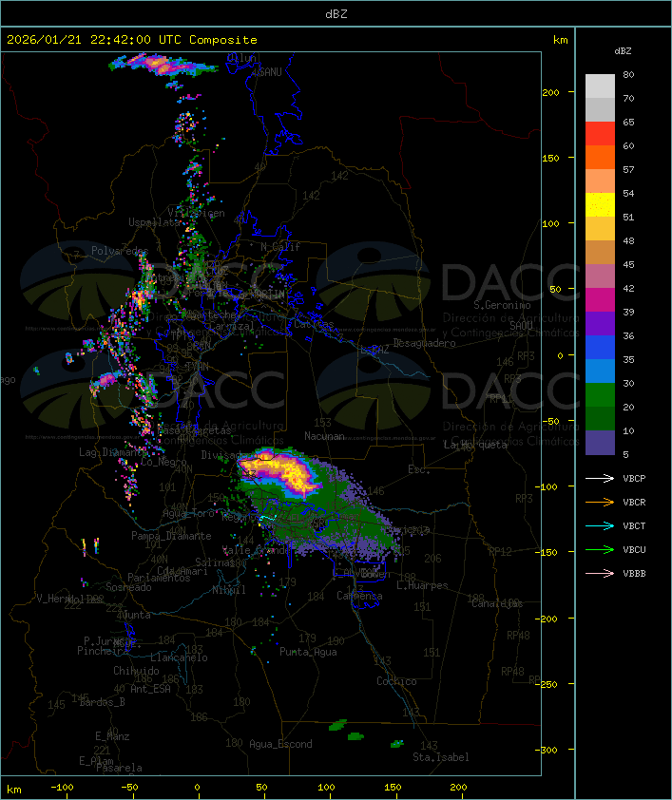Click the purple 5-10 dBZ legend swatch
Image resolution: width=672 pixels, height=800 pixels.
(x=600, y=443)
